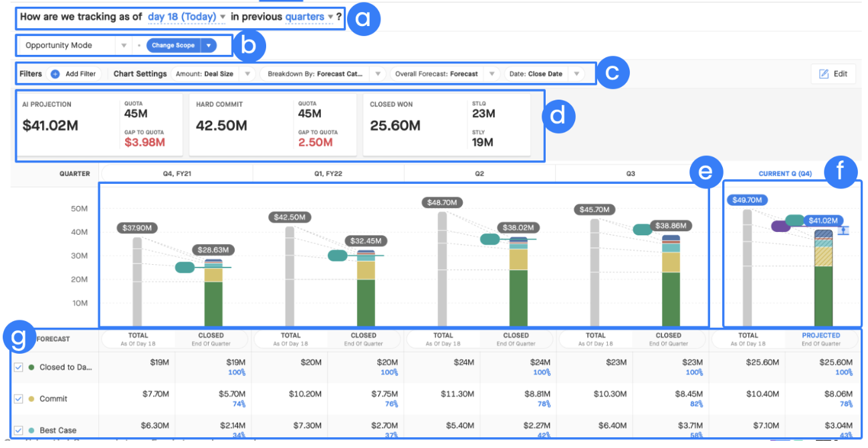Select the Q2 quarter header

[x=480, y=174]
